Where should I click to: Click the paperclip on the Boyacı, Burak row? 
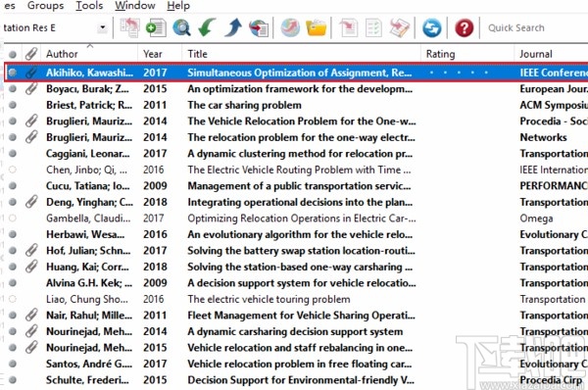(31, 88)
